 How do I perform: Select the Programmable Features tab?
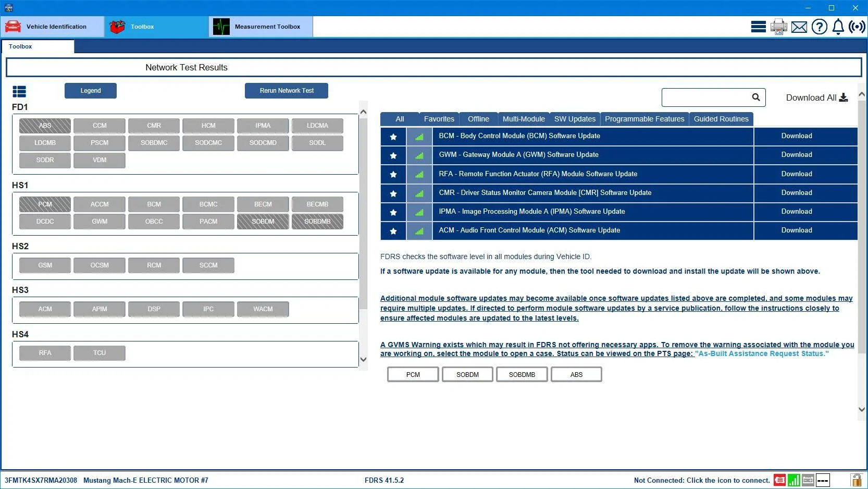644,119
